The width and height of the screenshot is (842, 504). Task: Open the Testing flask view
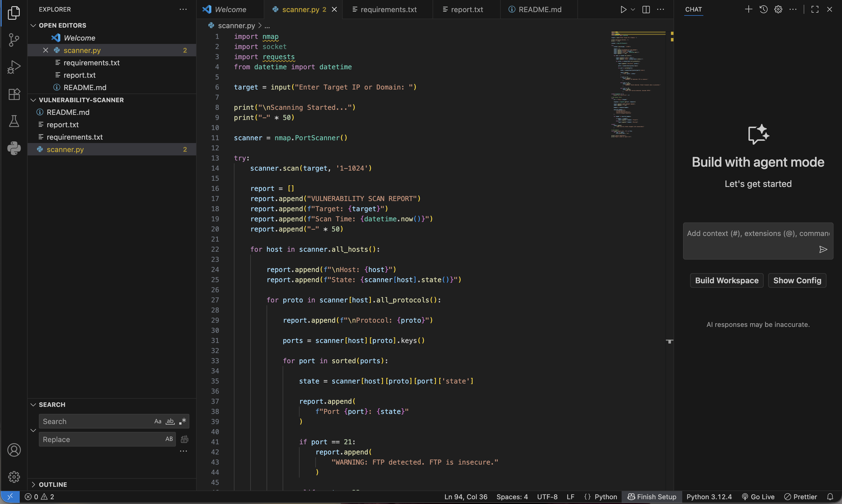tap(14, 121)
